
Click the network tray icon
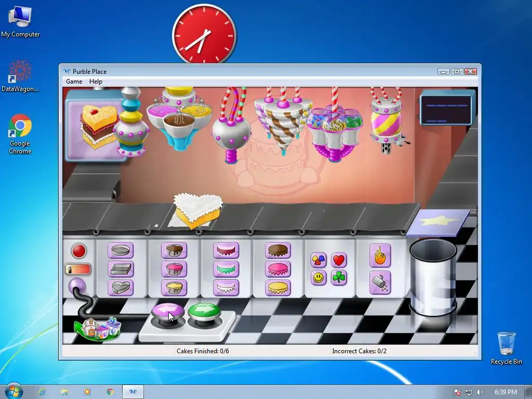[469, 392]
